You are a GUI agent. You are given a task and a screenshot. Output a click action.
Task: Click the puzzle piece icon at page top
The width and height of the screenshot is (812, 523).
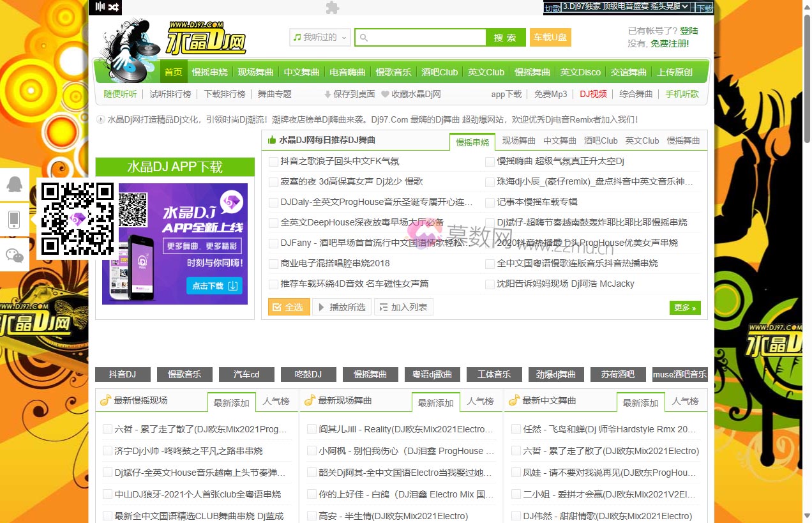(x=332, y=8)
